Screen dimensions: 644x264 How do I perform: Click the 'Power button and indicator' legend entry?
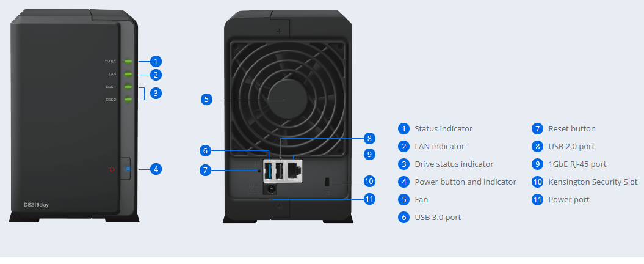(x=465, y=182)
